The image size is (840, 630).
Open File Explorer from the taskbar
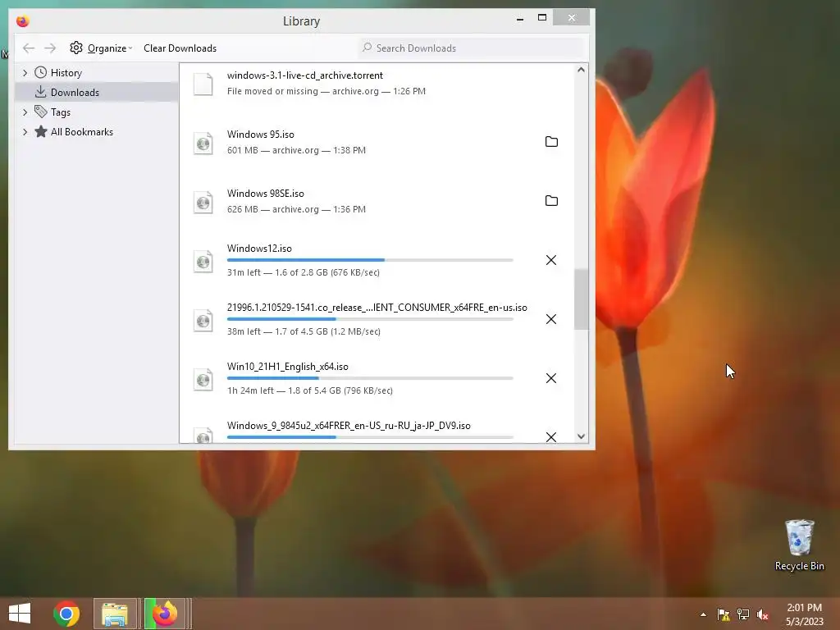click(115, 614)
